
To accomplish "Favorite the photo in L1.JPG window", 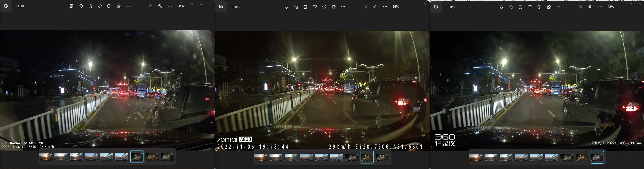I will pos(100,6).
